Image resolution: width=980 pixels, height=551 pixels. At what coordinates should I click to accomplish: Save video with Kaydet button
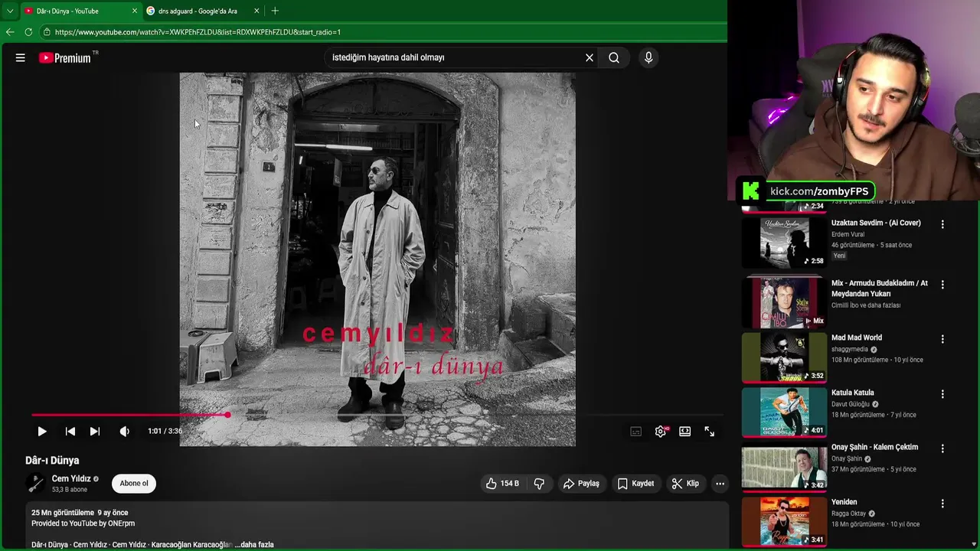pyautogui.click(x=635, y=484)
